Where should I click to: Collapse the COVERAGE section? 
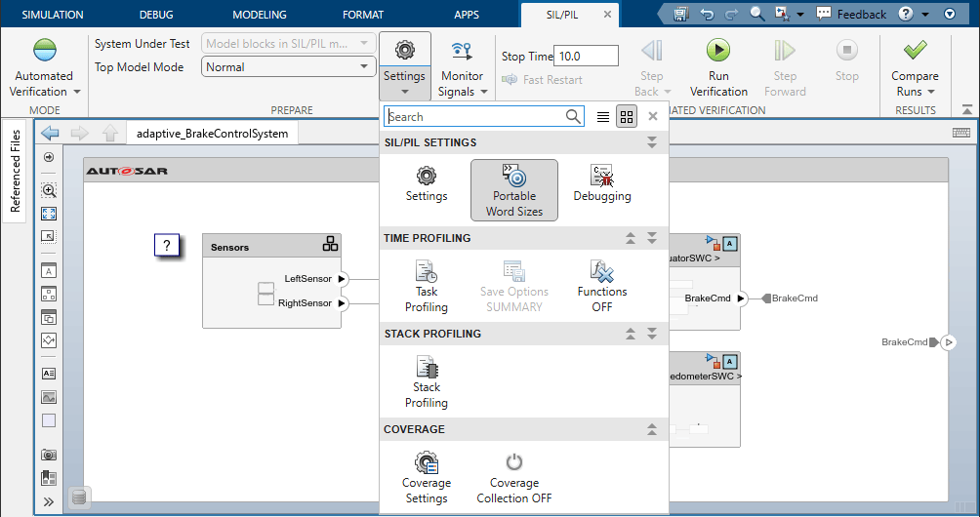652,429
